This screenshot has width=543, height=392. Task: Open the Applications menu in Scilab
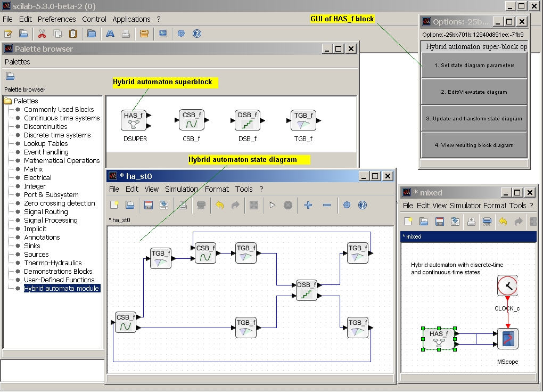click(131, 19)
